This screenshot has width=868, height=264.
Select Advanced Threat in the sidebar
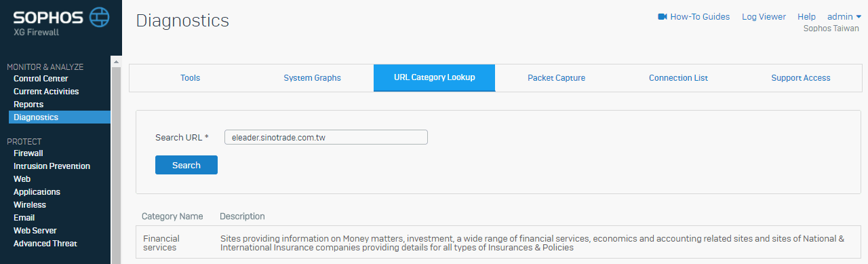(x=45, y=244)
